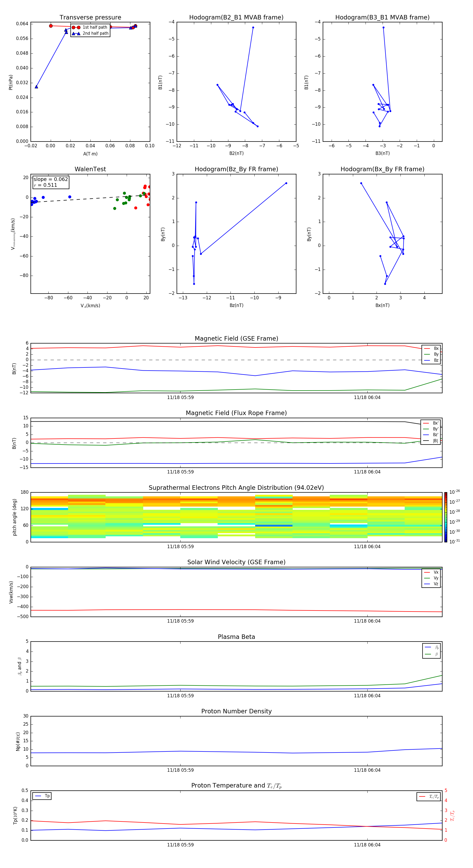Click the 'A(T·m)' x-axis label
Viewport: 473px width, 868px height.
(90, 154)
